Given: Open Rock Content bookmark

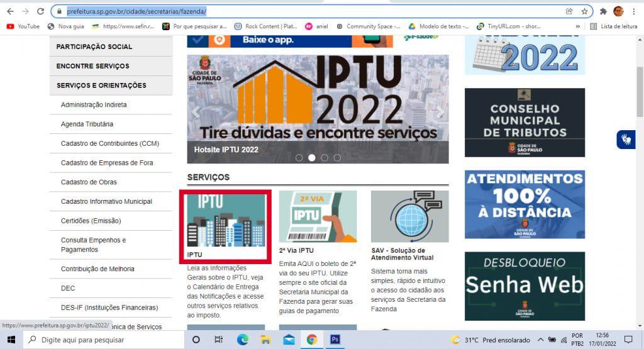Looking at the screenshot, I should tap(266, 26).
